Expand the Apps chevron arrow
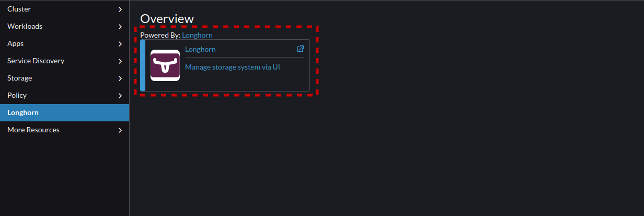 coord(120,44)
